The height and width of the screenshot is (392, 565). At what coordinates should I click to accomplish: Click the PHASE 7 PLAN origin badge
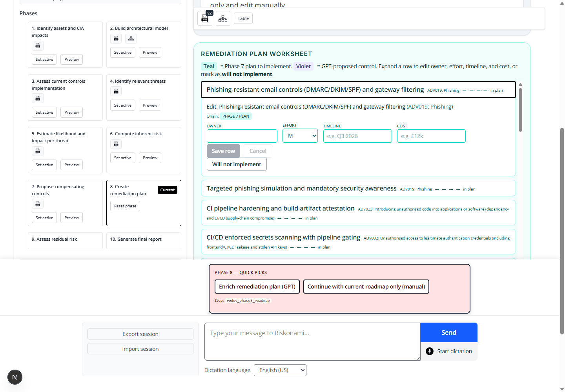click(x=236, y=116)
